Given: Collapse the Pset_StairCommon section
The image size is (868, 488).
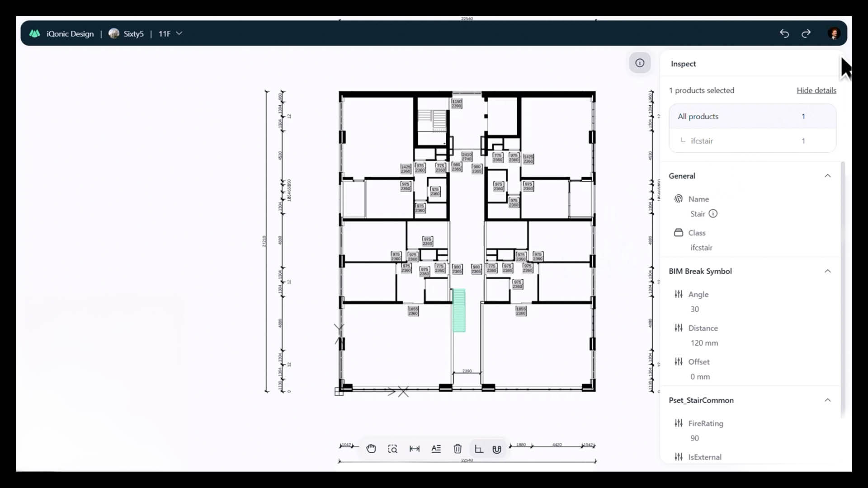Looking at the screenshot, I should (827, 400).
